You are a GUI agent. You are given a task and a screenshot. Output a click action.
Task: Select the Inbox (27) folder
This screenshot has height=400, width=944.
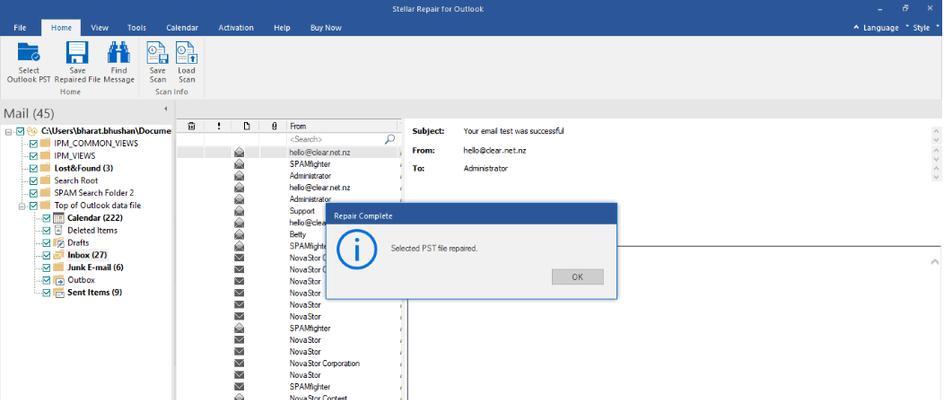pos(87,255)
